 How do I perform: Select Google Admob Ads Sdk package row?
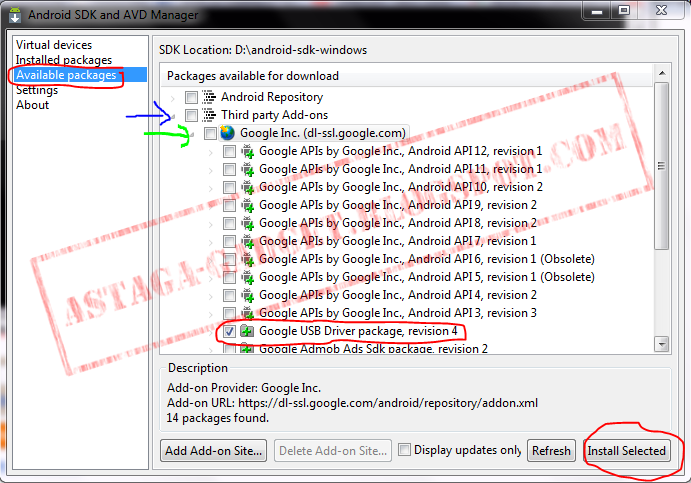(373, 349)
